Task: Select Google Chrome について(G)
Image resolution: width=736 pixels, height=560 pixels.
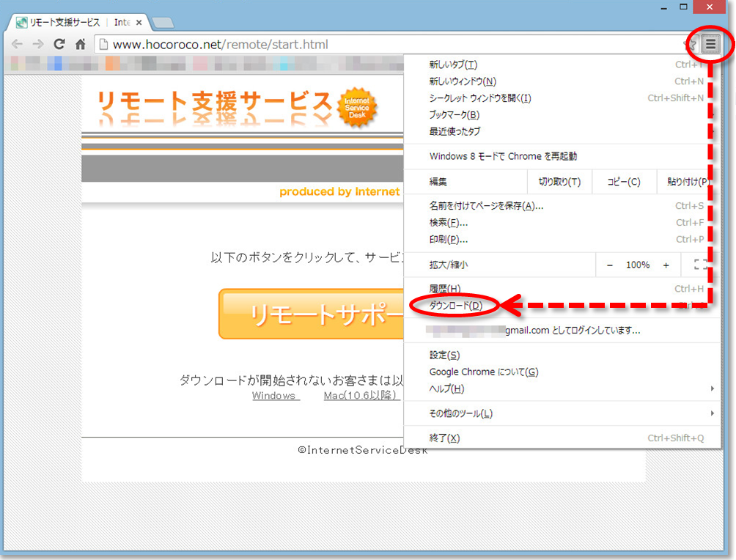Action: (562, 372)
